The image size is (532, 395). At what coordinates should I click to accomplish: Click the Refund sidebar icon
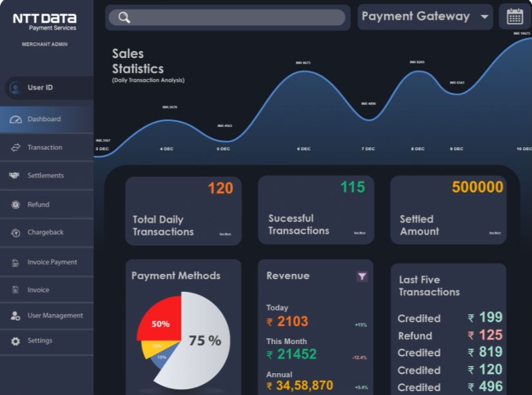[x=15, y=205]
